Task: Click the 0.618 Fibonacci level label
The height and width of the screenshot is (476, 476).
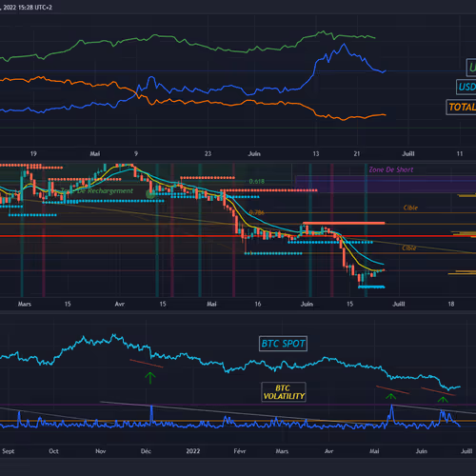Action: 257,182
